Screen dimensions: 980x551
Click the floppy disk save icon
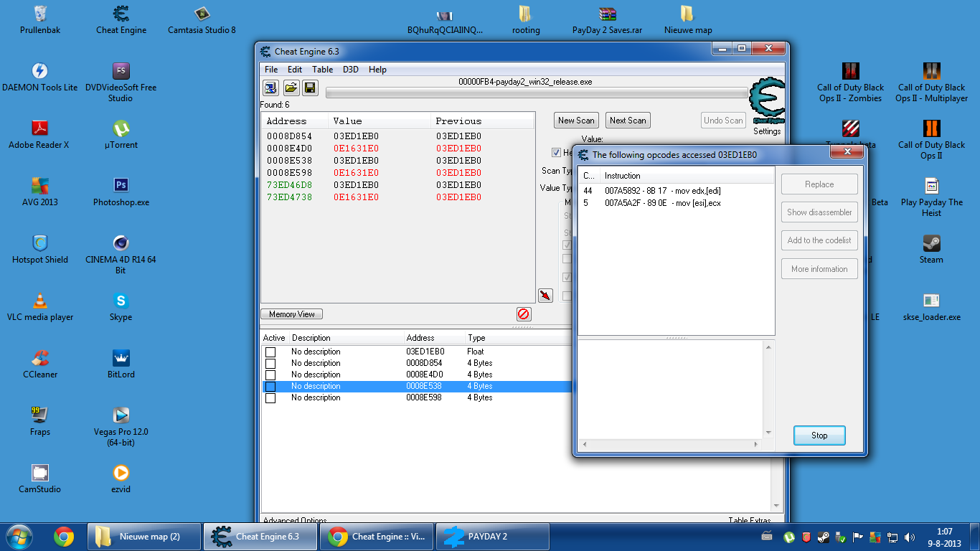pyautogui.click(x=310, y=88)
